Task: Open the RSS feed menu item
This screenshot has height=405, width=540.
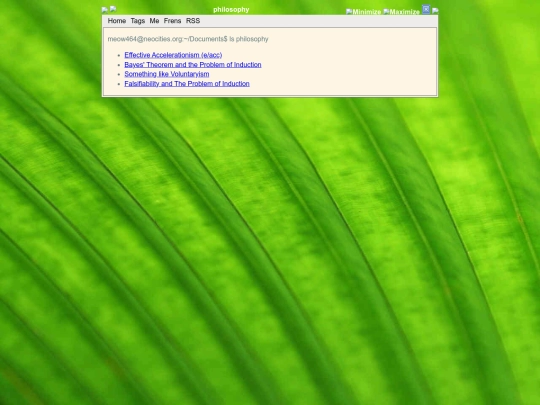Action: pos(193,21)
